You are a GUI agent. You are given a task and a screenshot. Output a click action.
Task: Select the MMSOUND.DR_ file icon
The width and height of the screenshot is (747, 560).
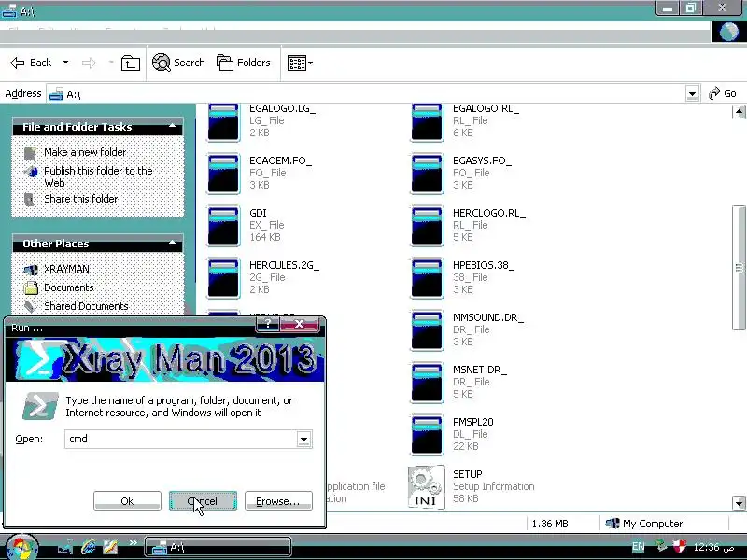pos(427,330)
